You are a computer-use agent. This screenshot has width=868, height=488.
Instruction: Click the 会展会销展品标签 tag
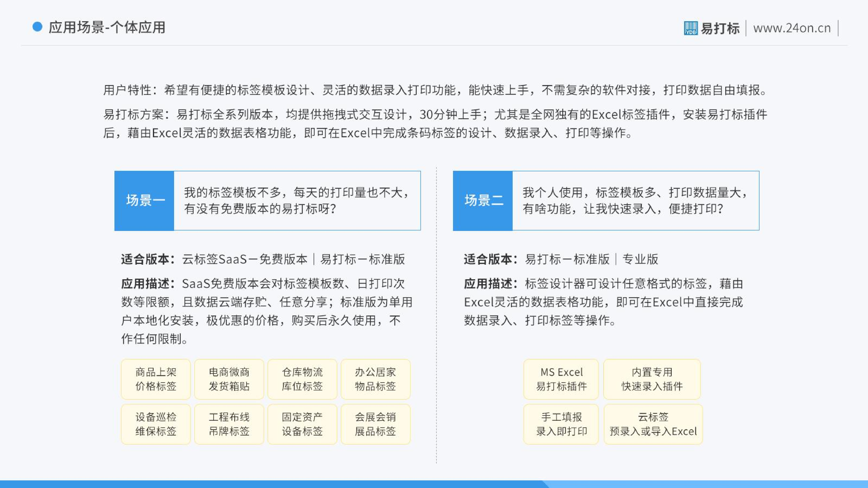click(x=375, y=424)
